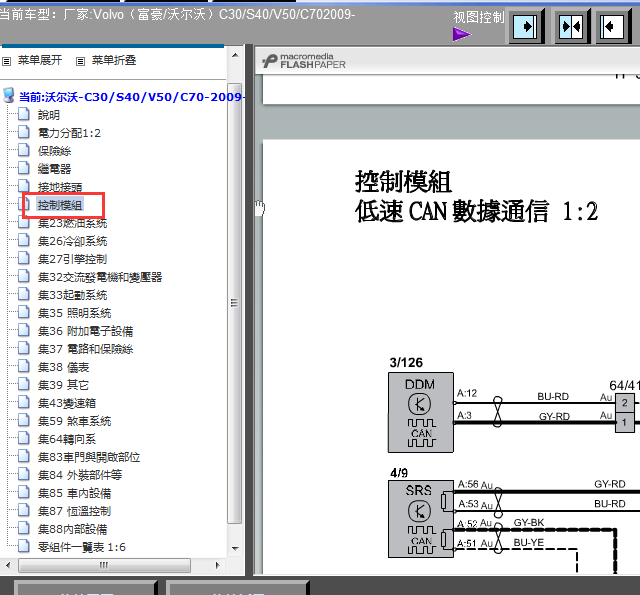Click the document icon beside 說明
This screenshot has height=595, width=640.
coord(24,114)
